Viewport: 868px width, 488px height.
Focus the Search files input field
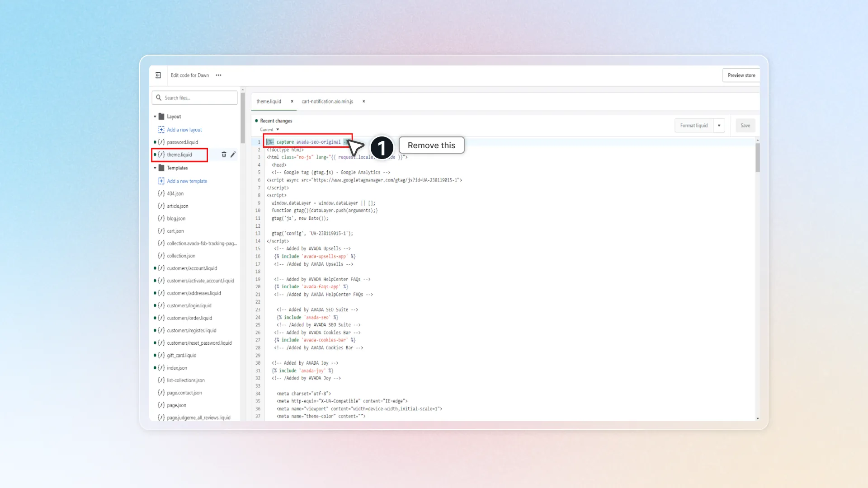tap(195, 98)
